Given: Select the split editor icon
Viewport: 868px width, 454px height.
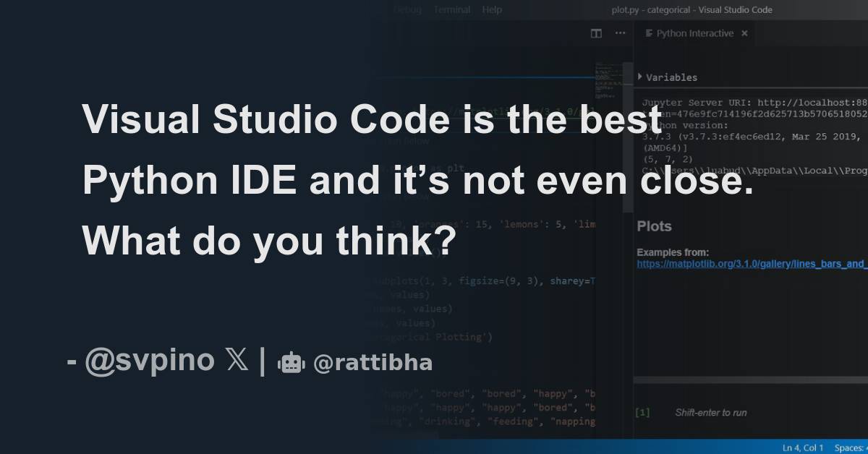Looking at the screenshot, I should pos(595,33).
